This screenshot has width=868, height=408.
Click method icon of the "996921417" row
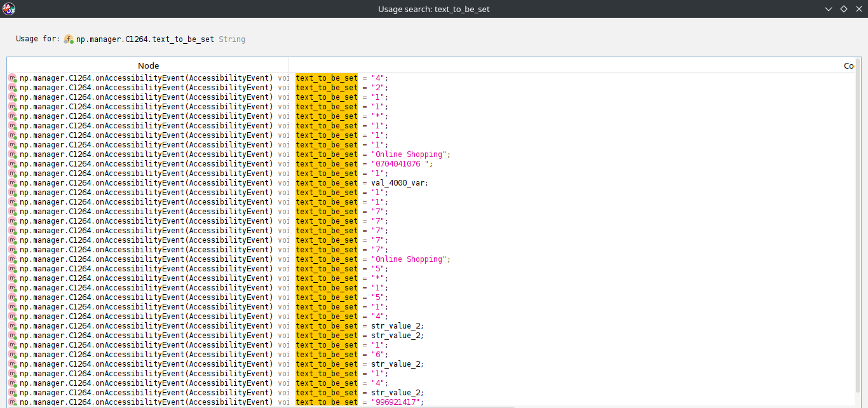click(13, 402)
